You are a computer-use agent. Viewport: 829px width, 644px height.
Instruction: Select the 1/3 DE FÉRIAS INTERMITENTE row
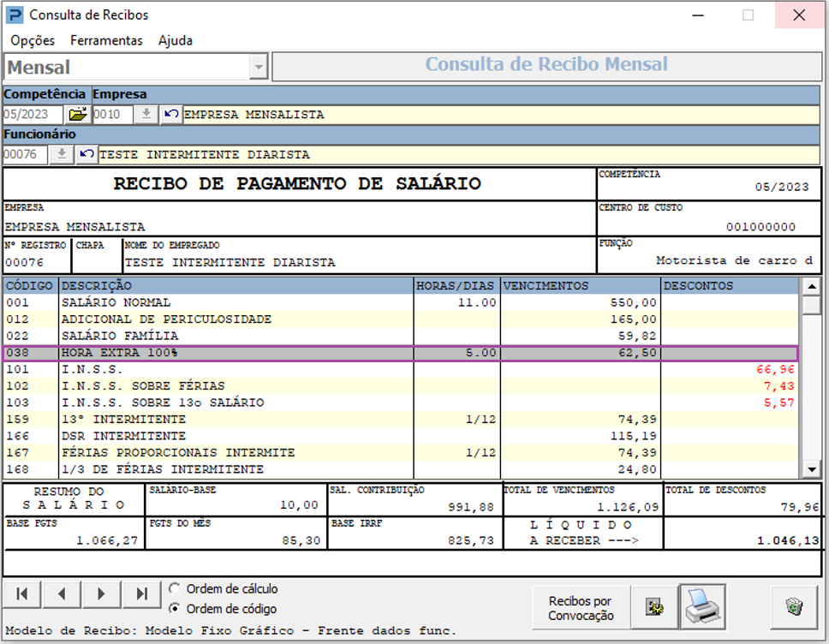click(401, 469)
